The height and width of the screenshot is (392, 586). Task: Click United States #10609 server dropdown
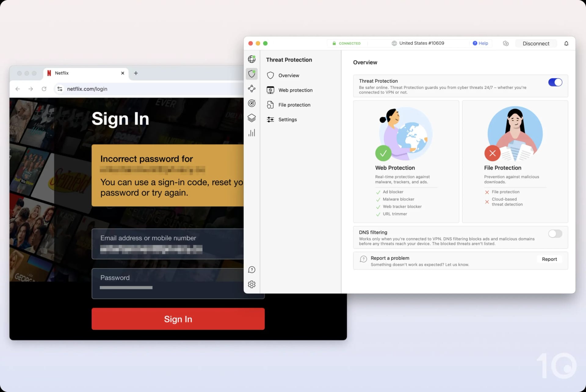pos(418,43)
